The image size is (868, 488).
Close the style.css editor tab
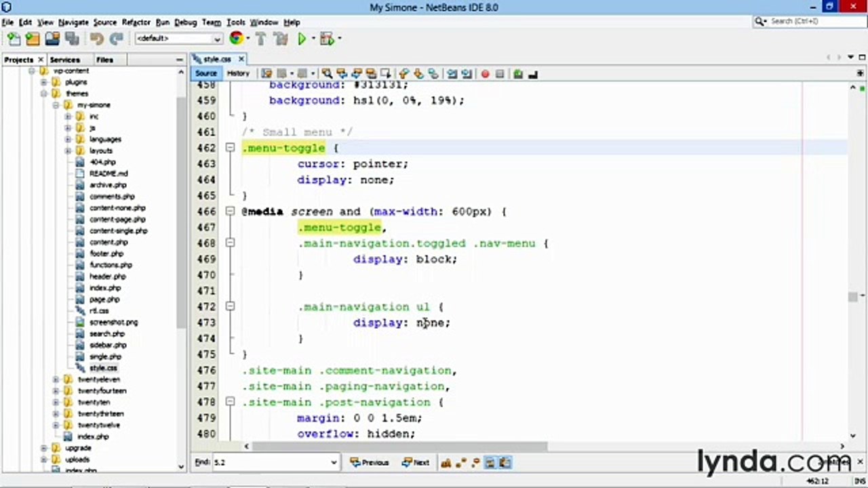tap(241, 59)
